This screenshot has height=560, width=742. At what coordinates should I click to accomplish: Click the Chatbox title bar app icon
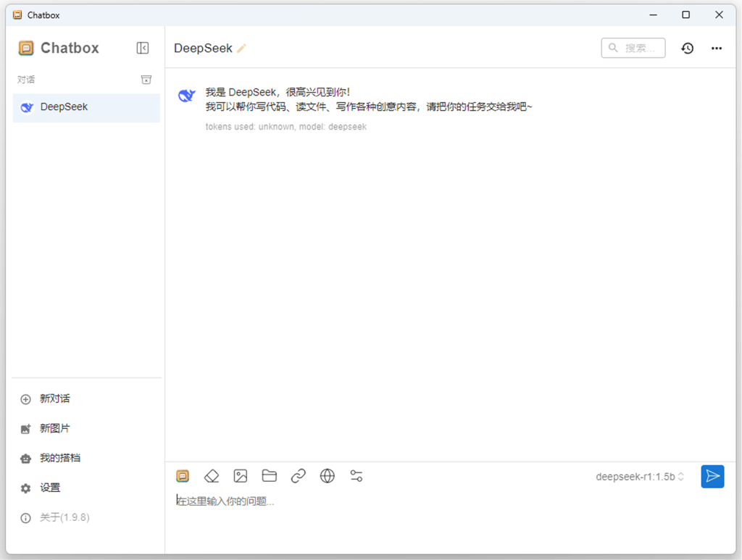tap(17, 14)
